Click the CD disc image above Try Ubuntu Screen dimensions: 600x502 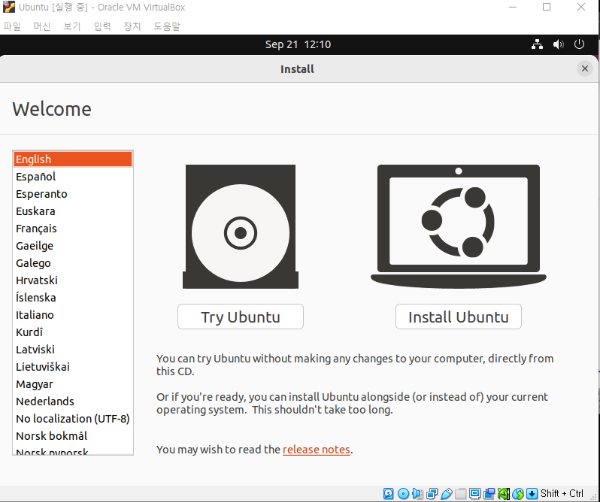240,227
